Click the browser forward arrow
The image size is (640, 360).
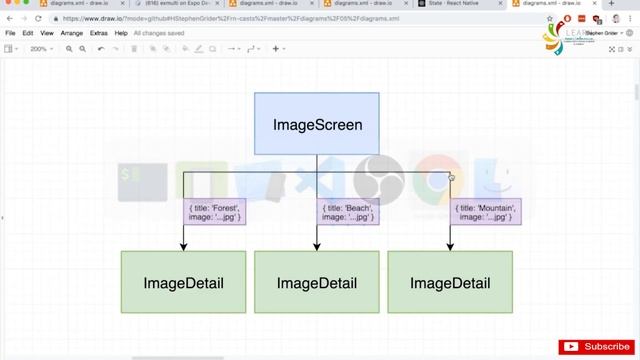[24, 19]
